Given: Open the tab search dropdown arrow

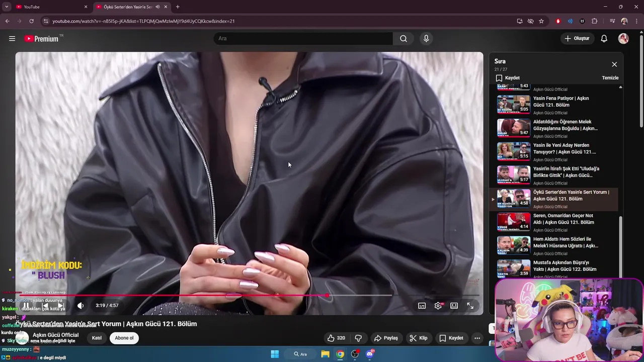Looking at the screenshot, I should (7, 7).
